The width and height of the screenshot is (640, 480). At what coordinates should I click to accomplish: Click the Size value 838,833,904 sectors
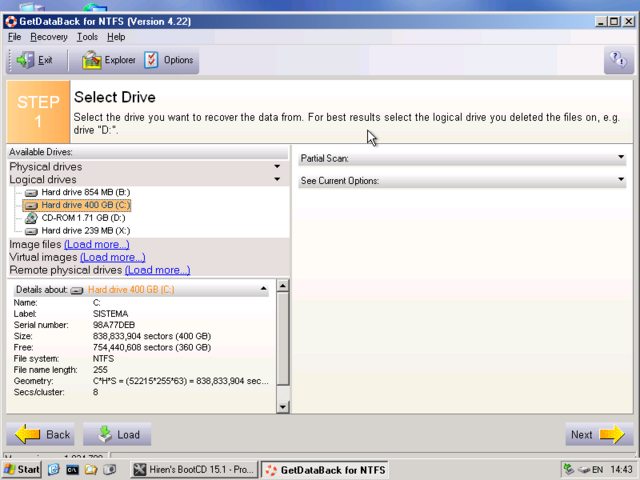[152, 336]
